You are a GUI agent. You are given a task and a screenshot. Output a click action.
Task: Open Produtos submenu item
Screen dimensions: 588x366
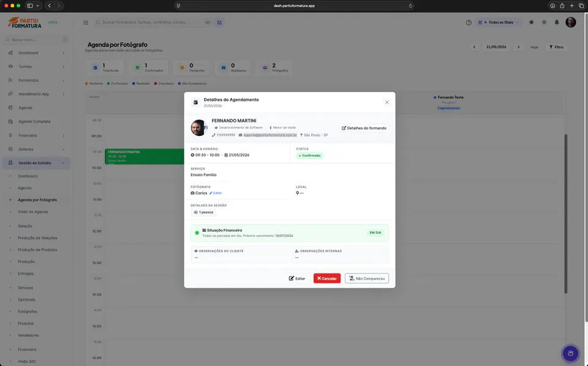26,323
